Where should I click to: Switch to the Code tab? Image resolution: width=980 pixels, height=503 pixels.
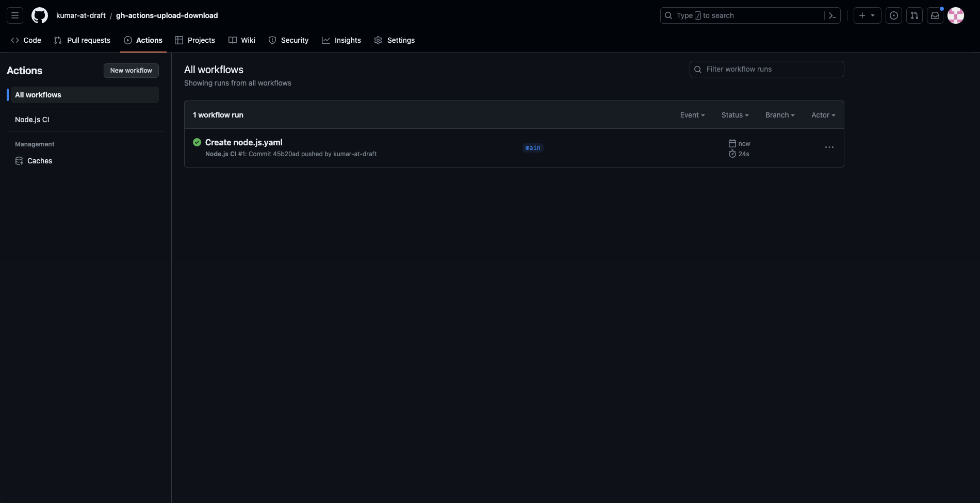click(26, 40)
